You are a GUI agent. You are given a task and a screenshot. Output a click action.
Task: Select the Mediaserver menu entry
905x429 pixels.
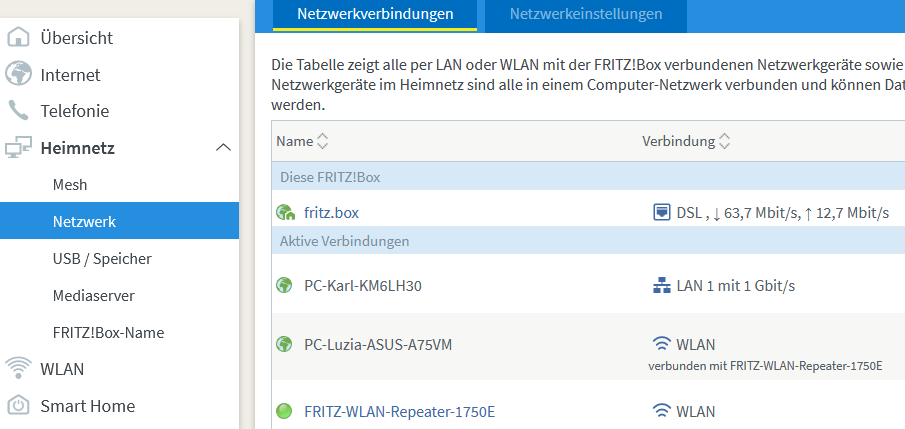click(94, 296)
